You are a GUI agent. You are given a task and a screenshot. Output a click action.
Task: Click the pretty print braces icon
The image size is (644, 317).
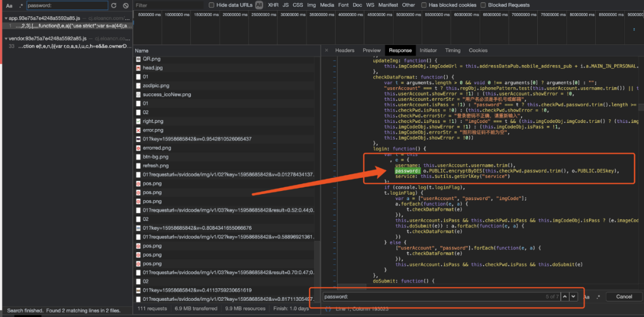pos(328,309)
